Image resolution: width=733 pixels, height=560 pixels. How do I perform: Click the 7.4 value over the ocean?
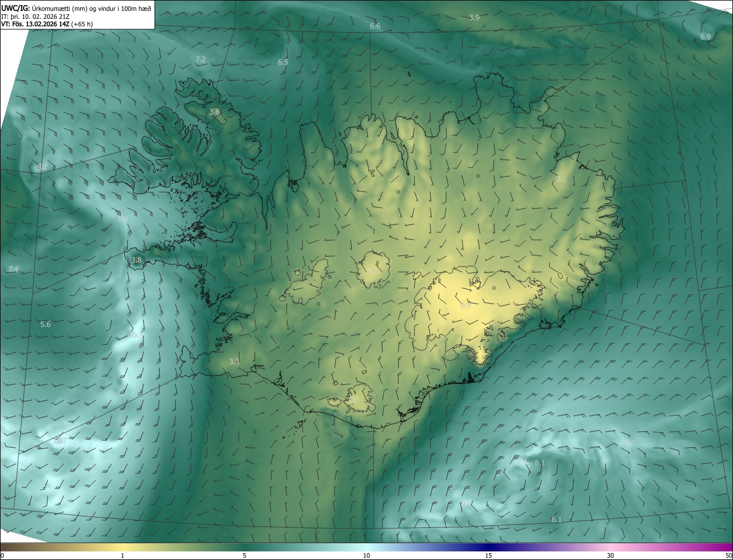[13, 270]
